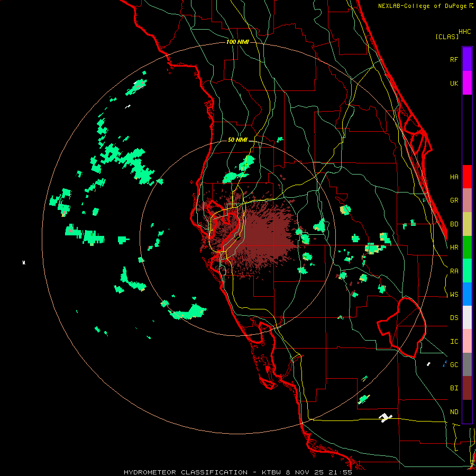Screen dimensions: 476x476
Task: Click the "BD" legend label
Action: (454, 224)
